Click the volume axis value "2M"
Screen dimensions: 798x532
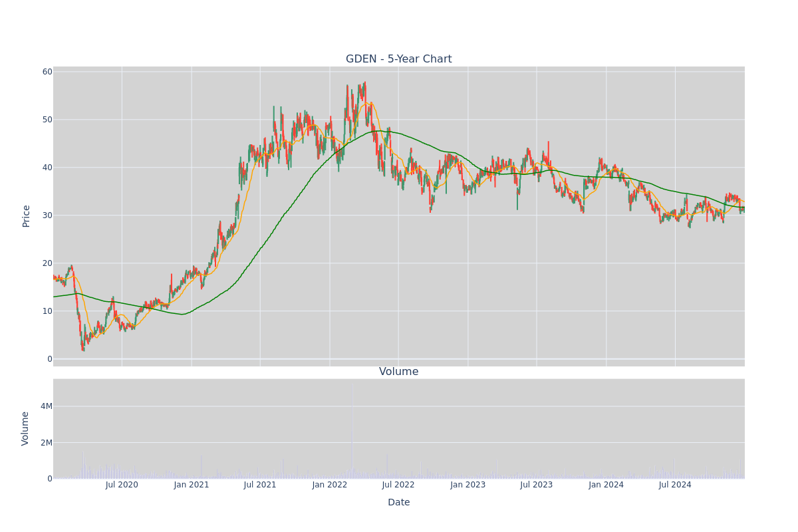(47, 443)
